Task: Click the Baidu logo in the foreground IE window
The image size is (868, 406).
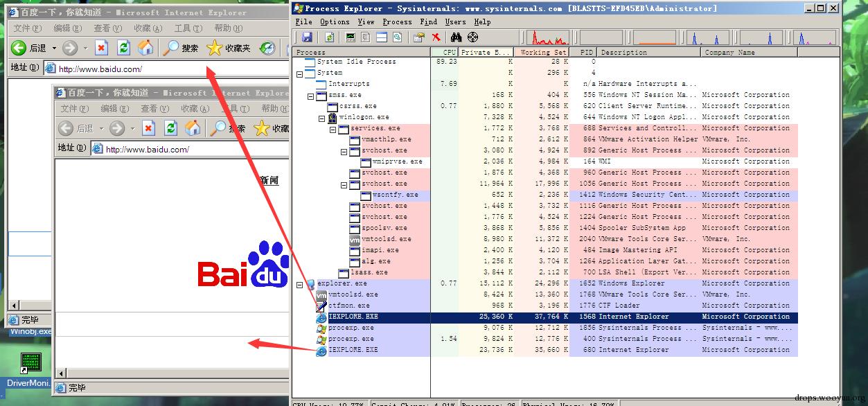Action: point(244,265)
